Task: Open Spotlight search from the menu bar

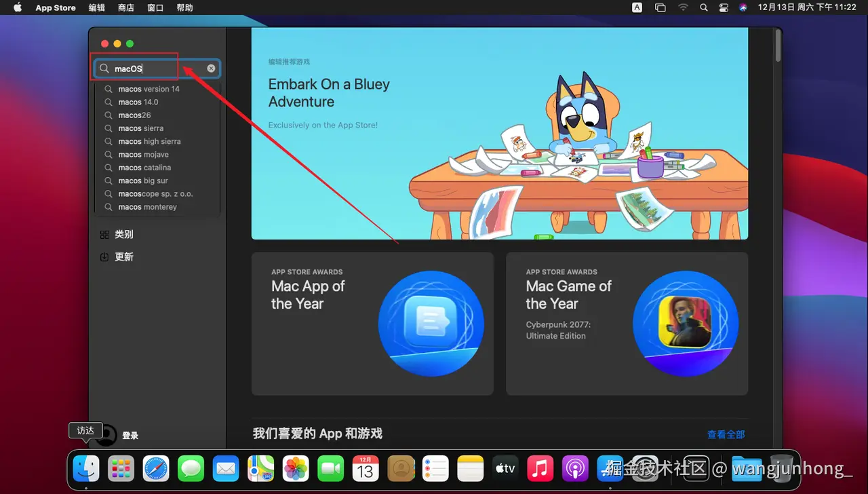Action: point(704,7)
